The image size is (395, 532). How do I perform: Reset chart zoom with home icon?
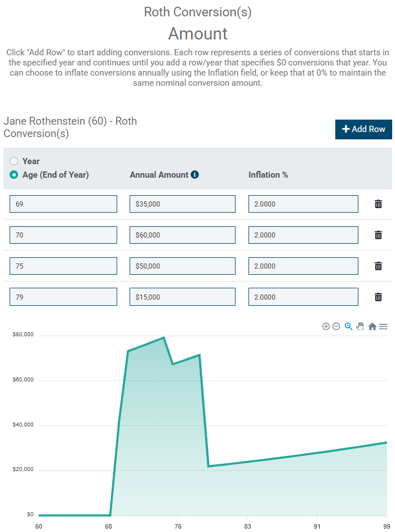(x=372, y=327)
